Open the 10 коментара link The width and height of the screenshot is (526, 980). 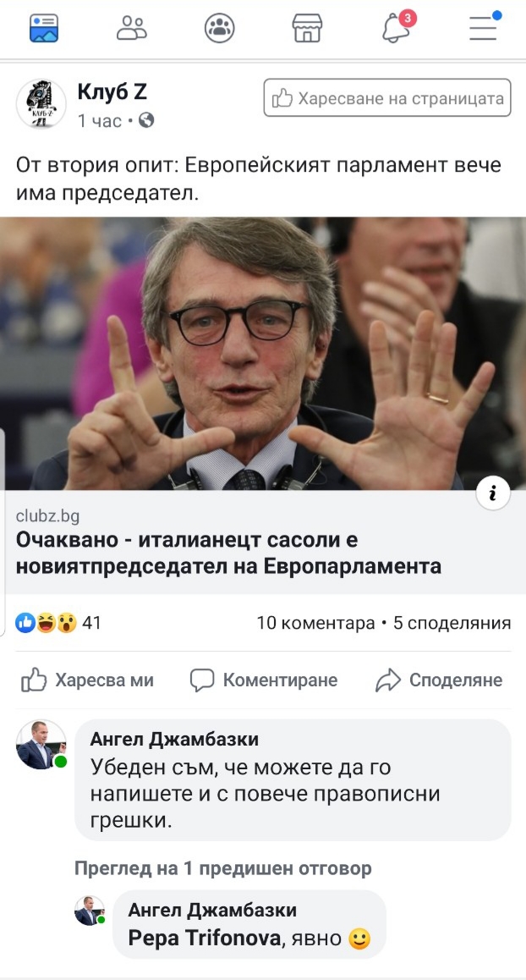[x=315, y=623]
